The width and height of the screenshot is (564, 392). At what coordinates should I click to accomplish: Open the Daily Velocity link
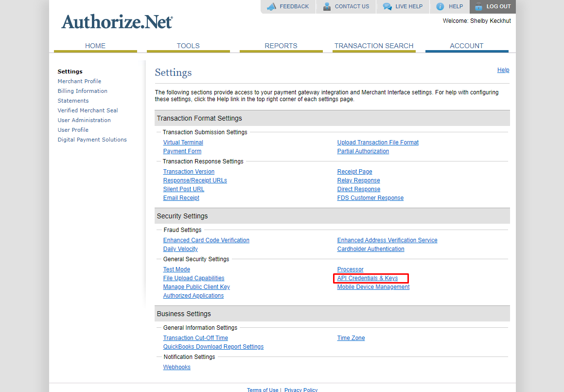tap(180, 249)
